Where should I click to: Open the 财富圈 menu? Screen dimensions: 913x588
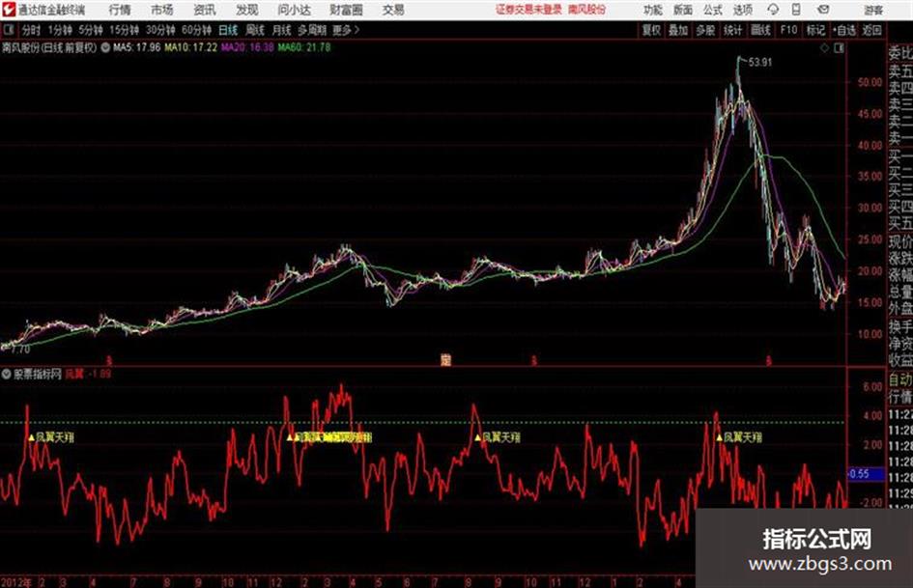coord(346,10)
